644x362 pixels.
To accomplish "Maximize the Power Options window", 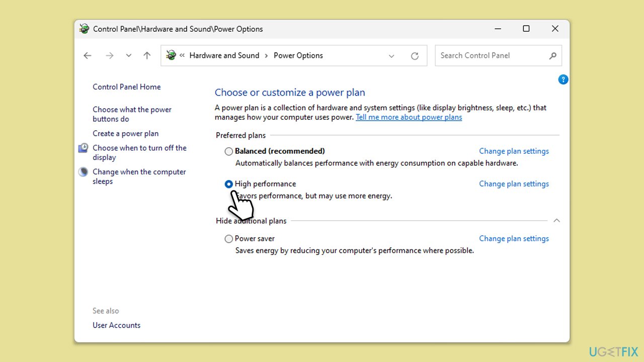I will pos(526,29).
